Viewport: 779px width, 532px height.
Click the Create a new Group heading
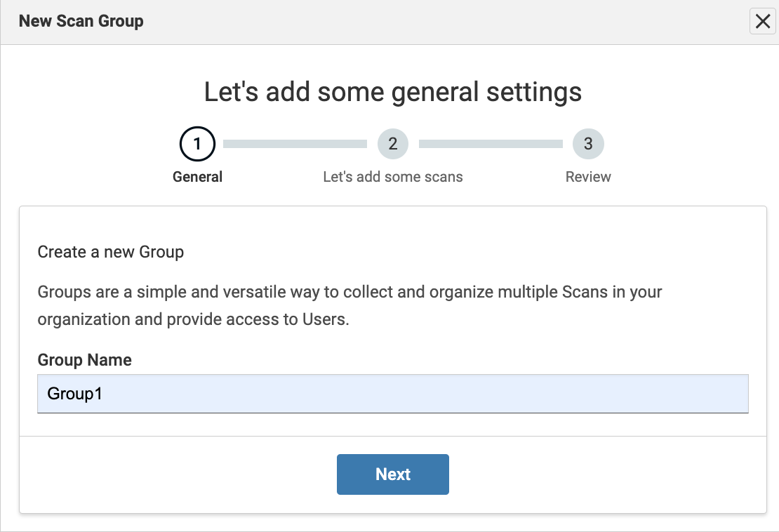tap(112, 251)
